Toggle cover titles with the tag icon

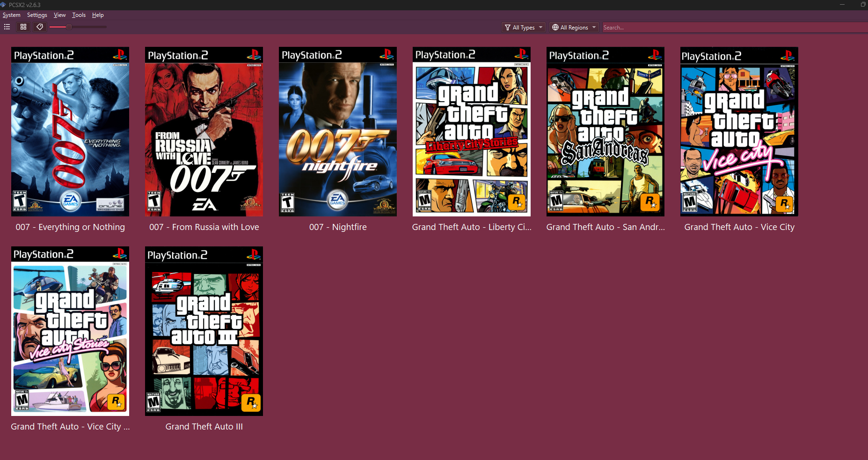point(40,27)
